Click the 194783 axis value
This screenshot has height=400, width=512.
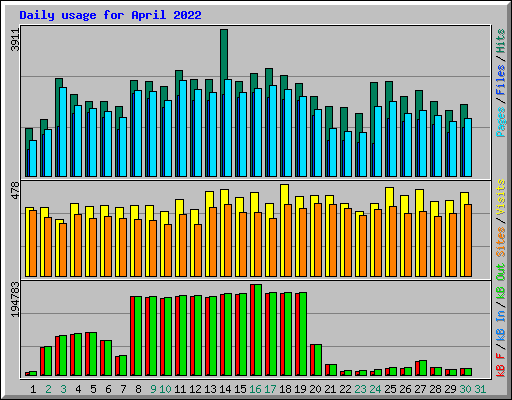coord(15,299)
